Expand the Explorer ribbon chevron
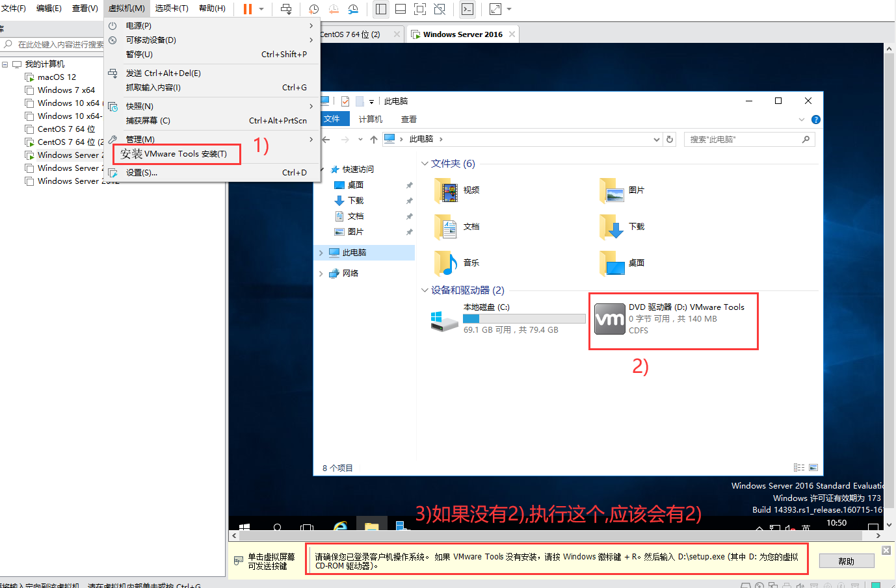This screenshot has width=896, height=588. coord(802,120)
